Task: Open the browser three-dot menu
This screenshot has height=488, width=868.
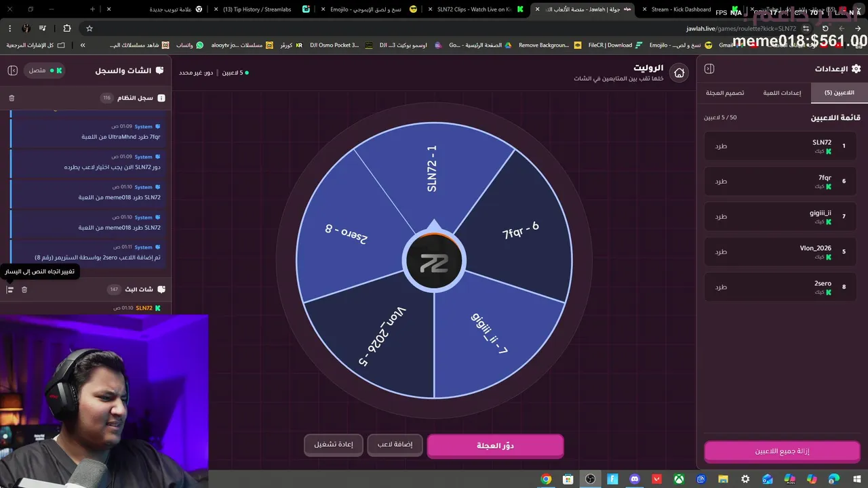Action: tap(9, 28)
